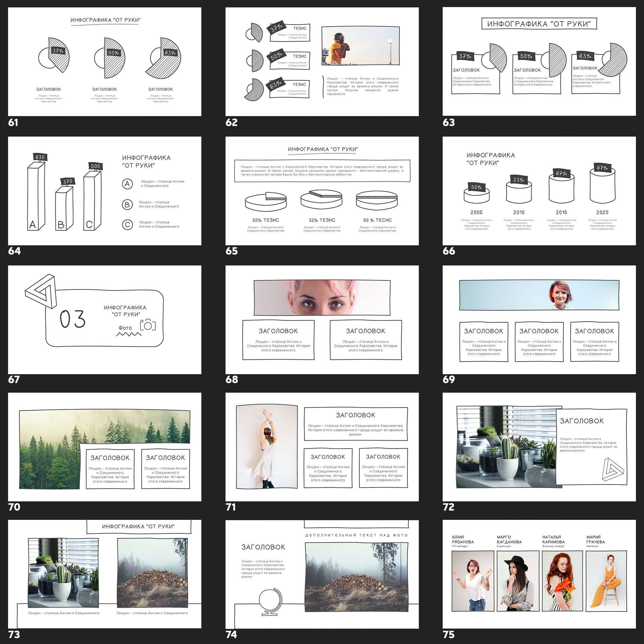Select slide thumbnail numbered 69

(539, 320)
